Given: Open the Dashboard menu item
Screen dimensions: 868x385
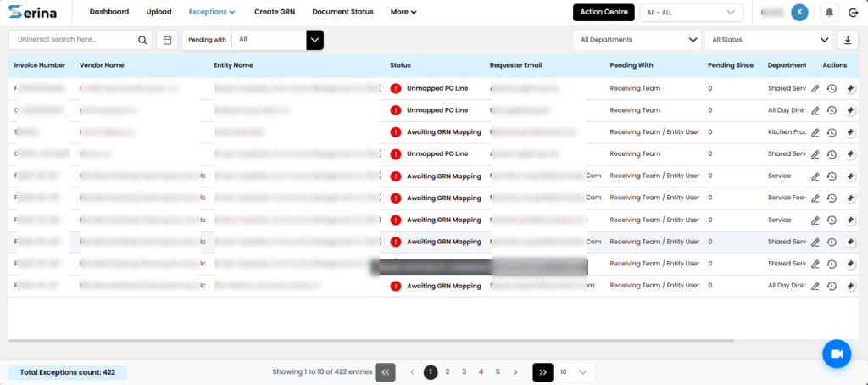Looking at the screenshot, I should (109, 12).
